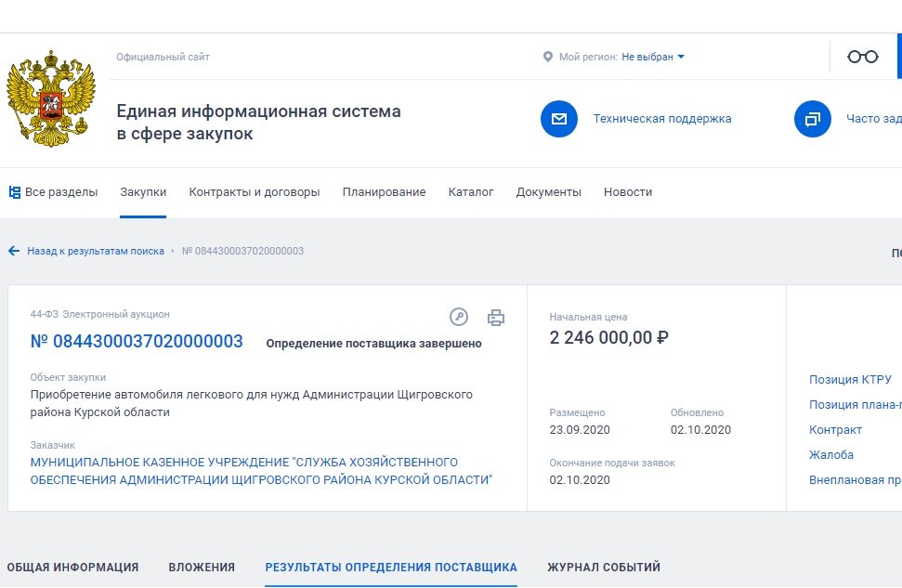Image resolution: width=902 pixels, height=588 pixels.
Task: Click the Единая информационная система title
Action: click(258, 122)
